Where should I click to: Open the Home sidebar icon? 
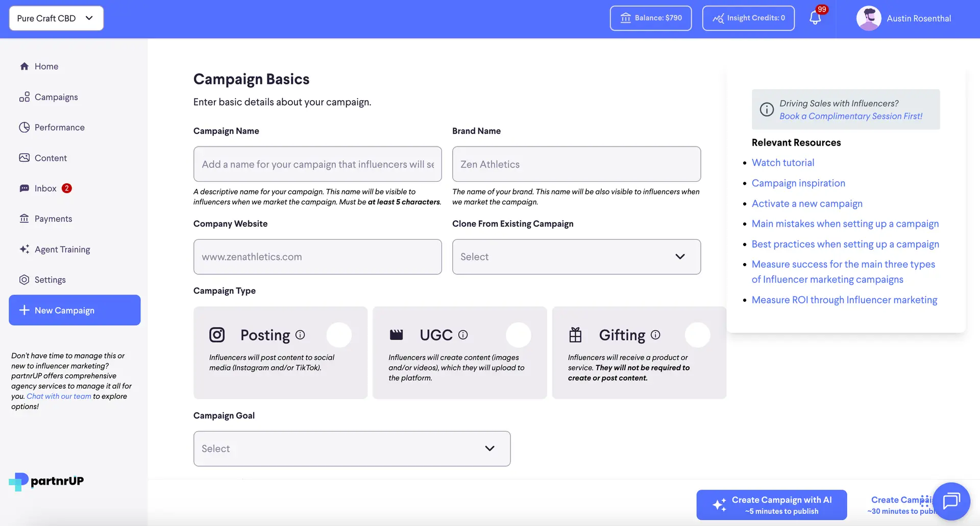coord(24,66)
